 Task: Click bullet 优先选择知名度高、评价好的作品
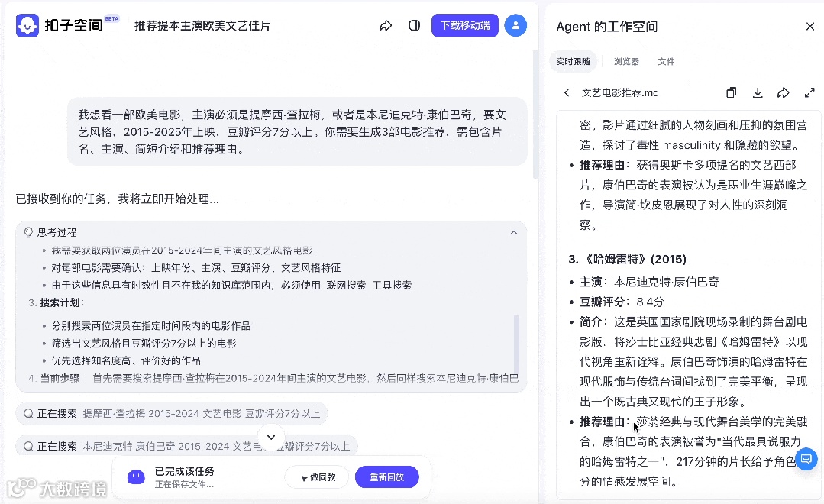(x=125, y=360)
